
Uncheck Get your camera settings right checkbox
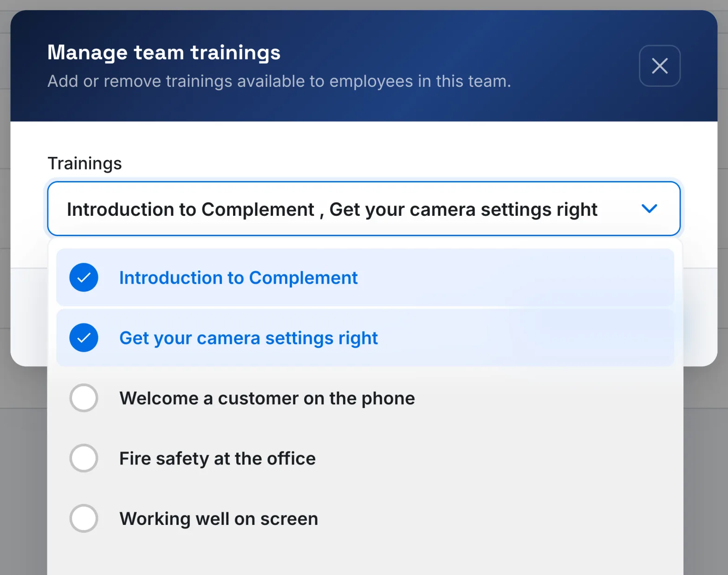(84, 338)
